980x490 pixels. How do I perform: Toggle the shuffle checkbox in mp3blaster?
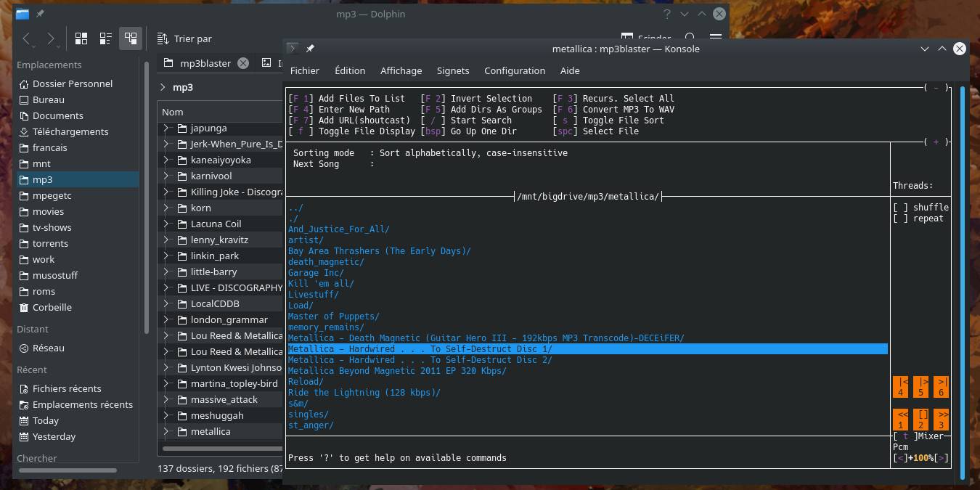tap(900, 208)
